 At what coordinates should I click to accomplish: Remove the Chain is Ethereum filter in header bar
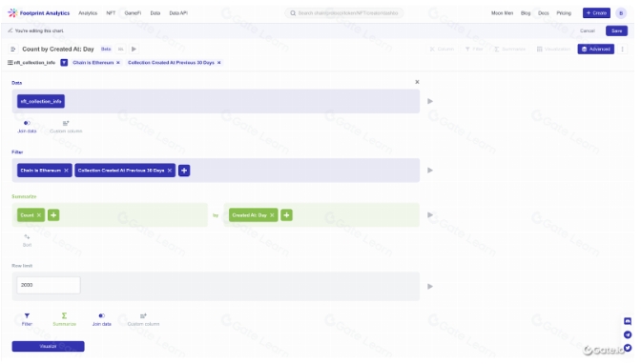coord(118,63)
